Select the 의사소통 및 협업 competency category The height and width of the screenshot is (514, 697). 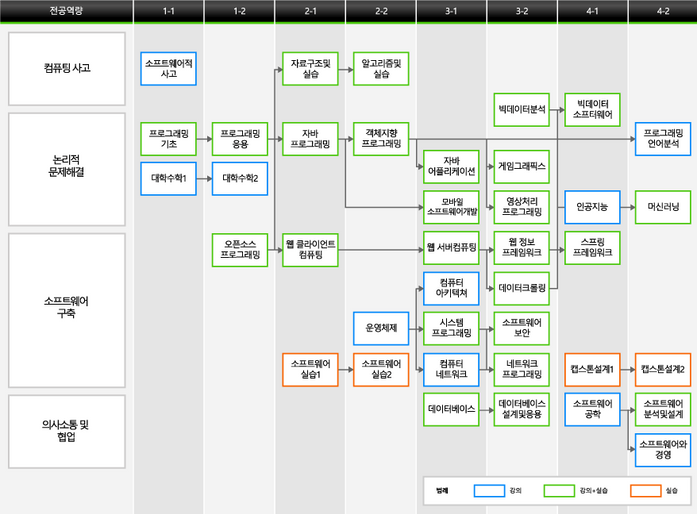click(x=67, y=430)
